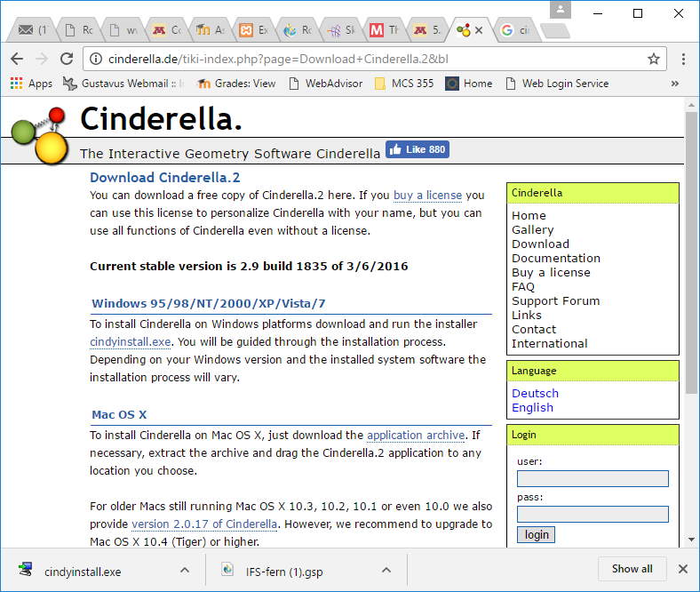Open the Home bookmark
Screen dimensions: 700x592
(469, 84)
